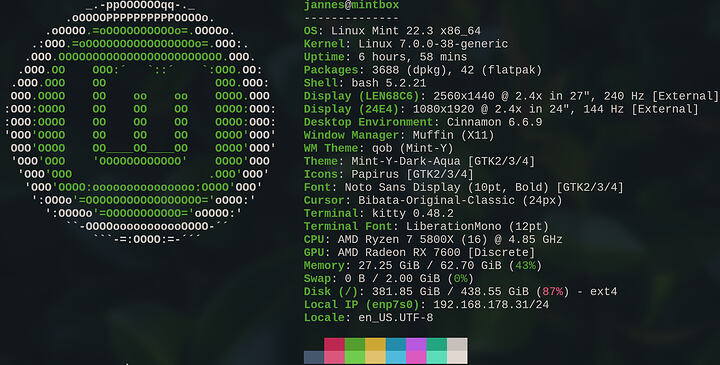Click the Locale en_US.UTF-8 line

[x=368, y=318]
